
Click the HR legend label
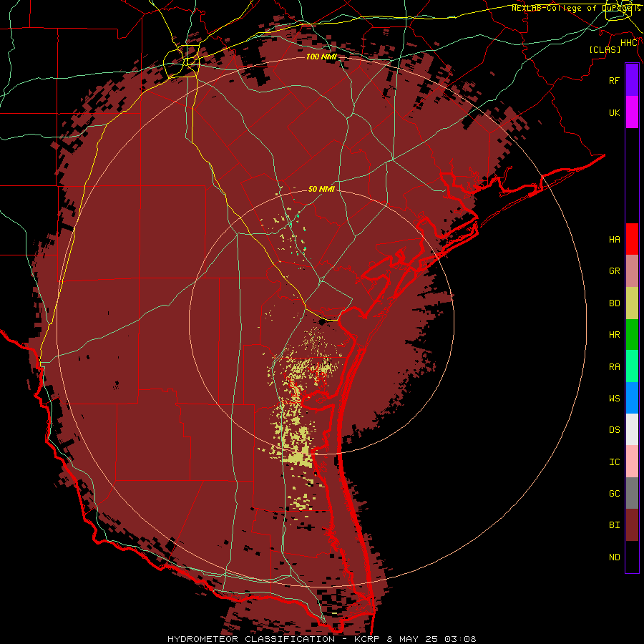pyautogui.click(x=614, y=335)
